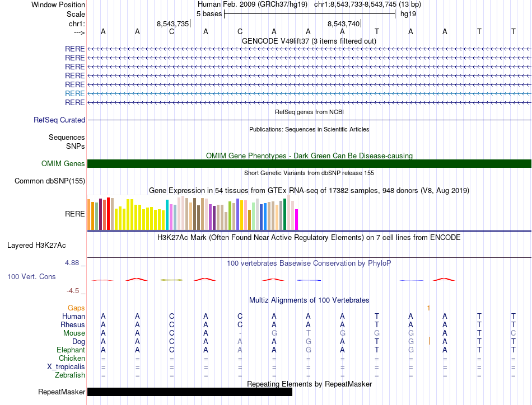This screenshot has width=532, height=405.
Task: Click the Common dbSNP(155) track label
Action: pos(49,181)
